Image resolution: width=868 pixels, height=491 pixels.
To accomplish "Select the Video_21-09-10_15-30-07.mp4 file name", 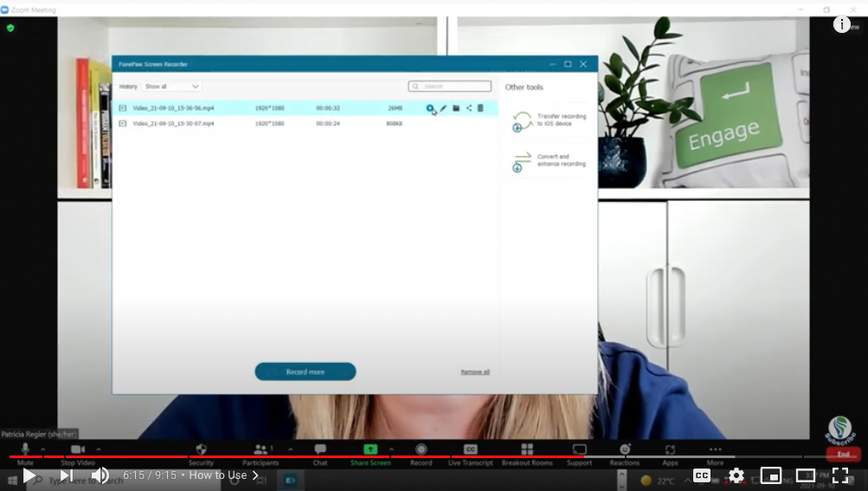I will point(173,124).
